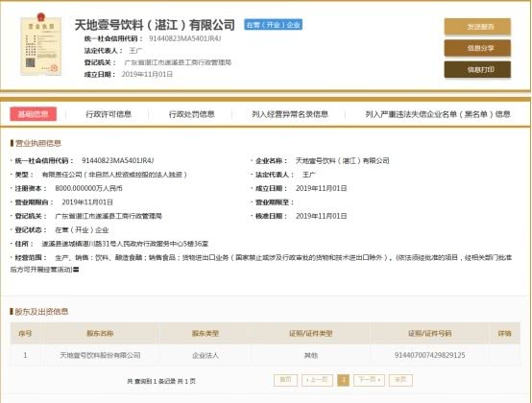Click the 上一页 pagination button
532x403 pixels.
(317, 380)
